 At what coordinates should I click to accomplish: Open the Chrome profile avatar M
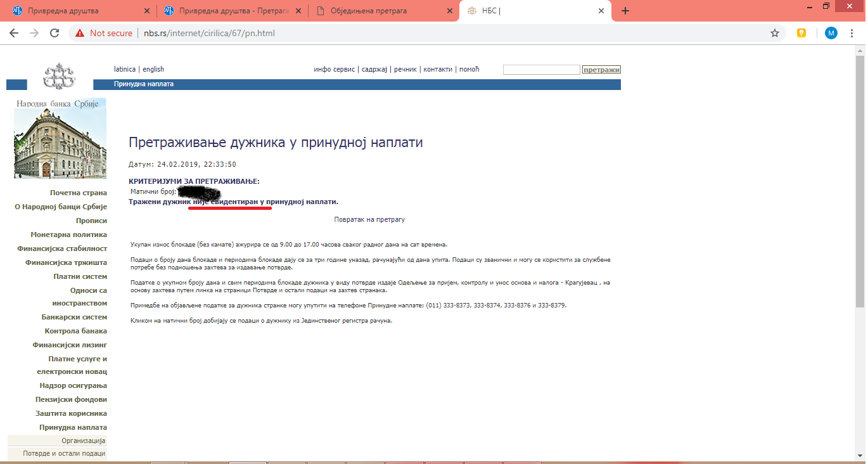[831, 33]
